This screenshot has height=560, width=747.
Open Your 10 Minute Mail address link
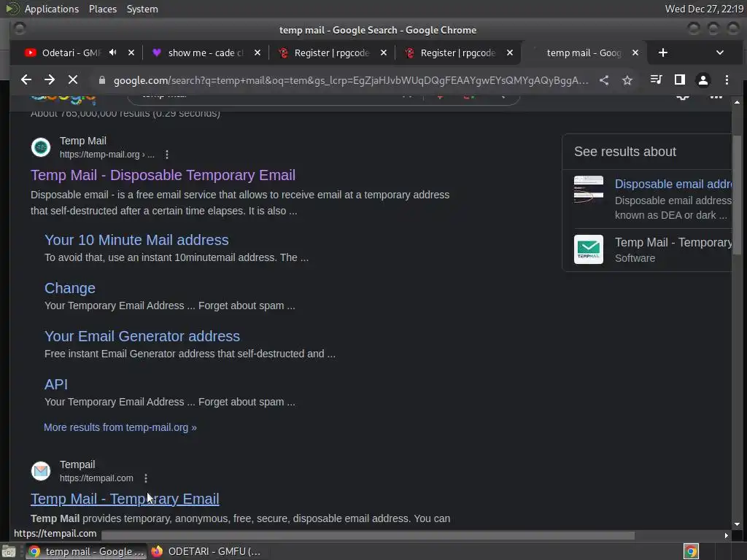pyautogui.click(x=136, y=240)
